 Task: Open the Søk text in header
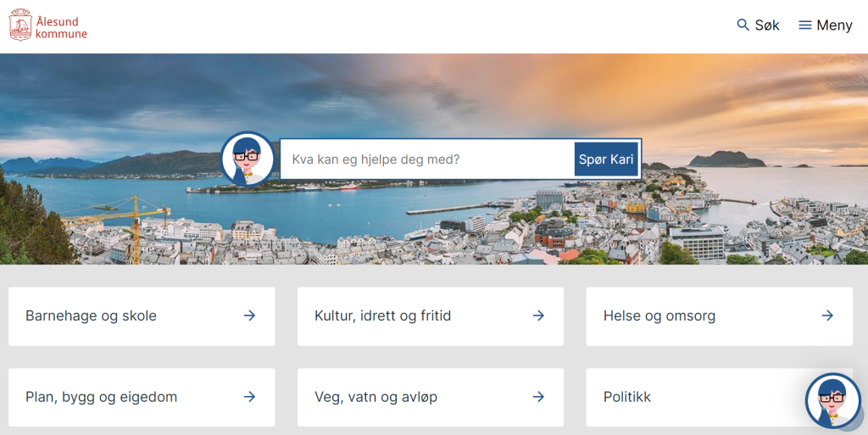click(767, 25)
